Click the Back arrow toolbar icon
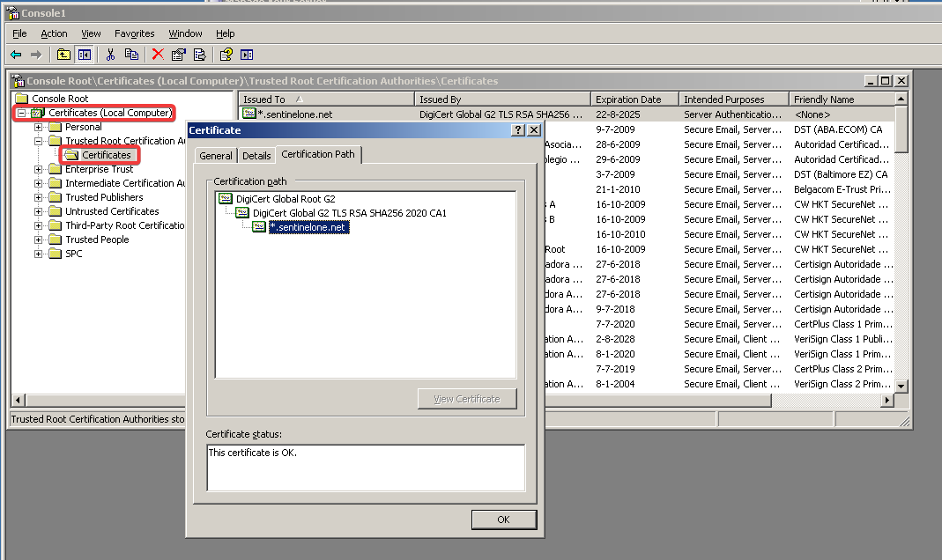This screenshot has width=942, height=560. click(x=16, y=55)
